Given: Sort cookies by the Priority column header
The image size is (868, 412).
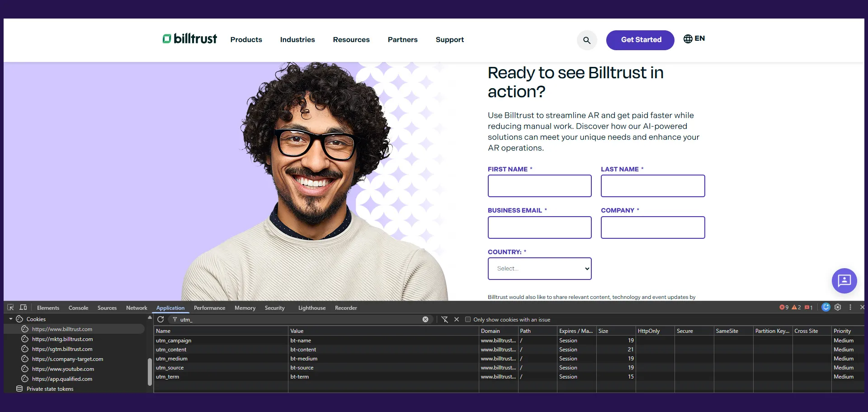Looking at the screenshot, I should coord(848,331).
